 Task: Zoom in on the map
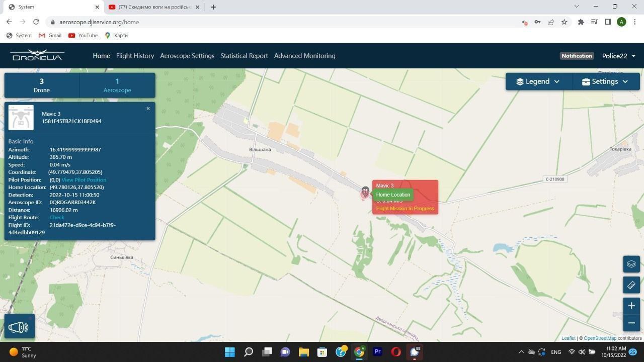tap(631, 306)
